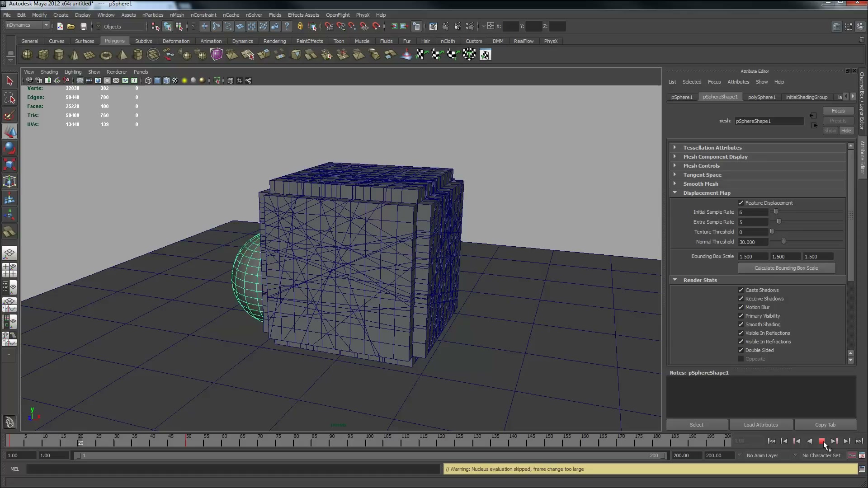868x488 pixels.
Task: Create a polygon cylinder from shelf
Action: tap(59, 55)
